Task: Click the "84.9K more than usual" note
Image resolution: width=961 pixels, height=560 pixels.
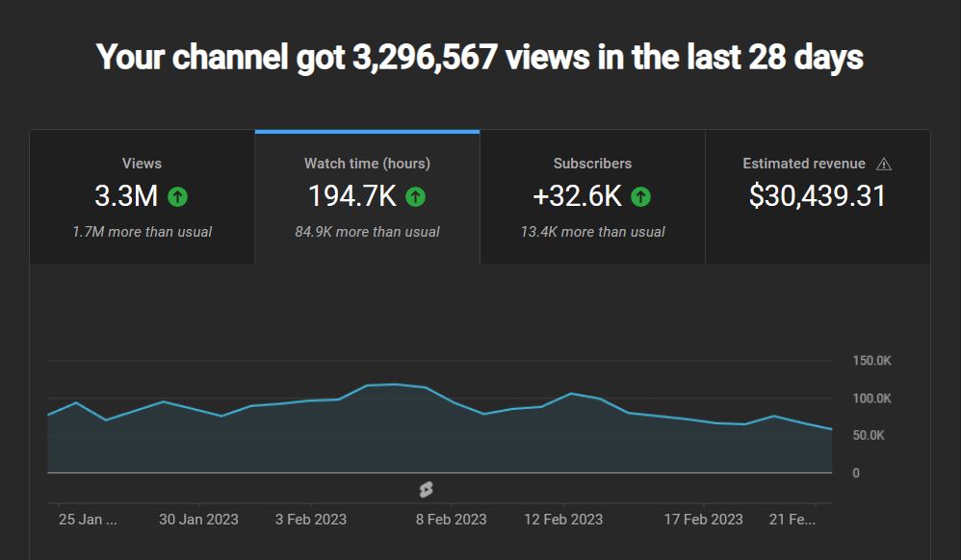Action: [x=367, y=232]
